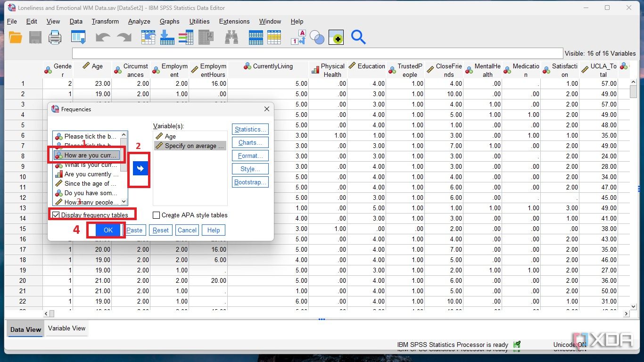The image size is (644, 362).
Task: Open the Variables info icon
Action: 186,38
